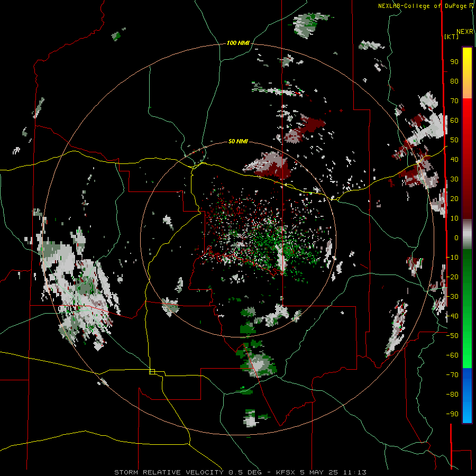Click the gray zero band of color scale
Viewport: 476px width, 476px height.
pyautogui.click(x=467, y=234)
